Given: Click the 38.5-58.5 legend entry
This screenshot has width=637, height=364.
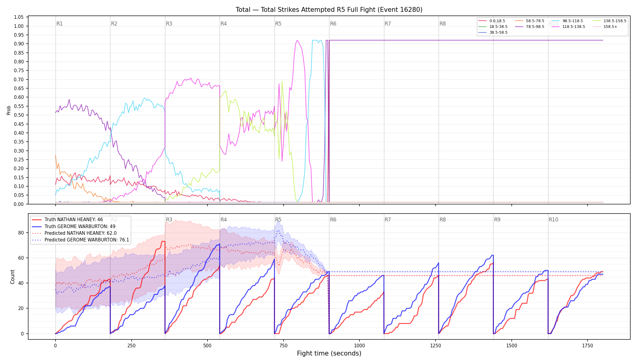Looking at the screenshot, I should pos(493,32).
